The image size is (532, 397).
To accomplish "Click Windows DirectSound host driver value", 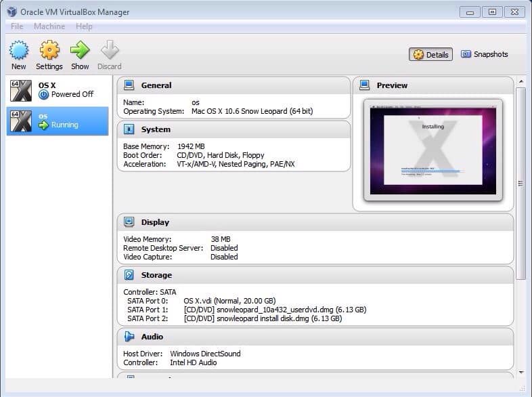I will tap(205, 354).
